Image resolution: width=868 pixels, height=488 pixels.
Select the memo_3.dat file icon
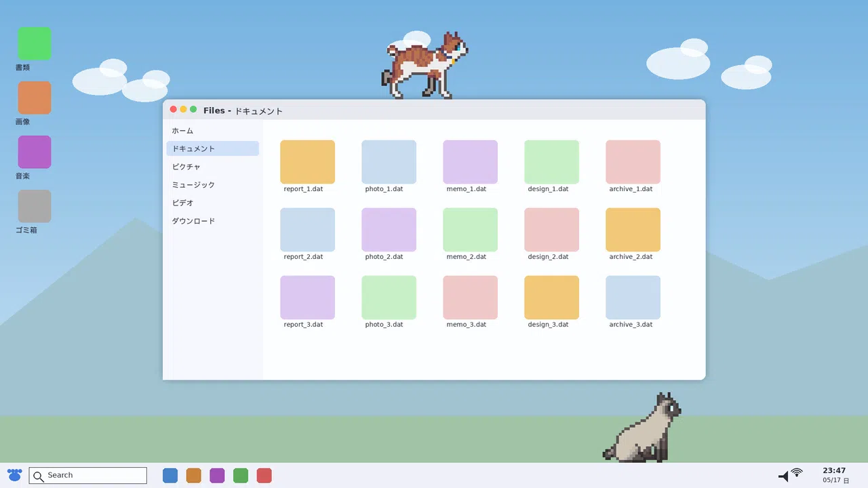(470, 298)
